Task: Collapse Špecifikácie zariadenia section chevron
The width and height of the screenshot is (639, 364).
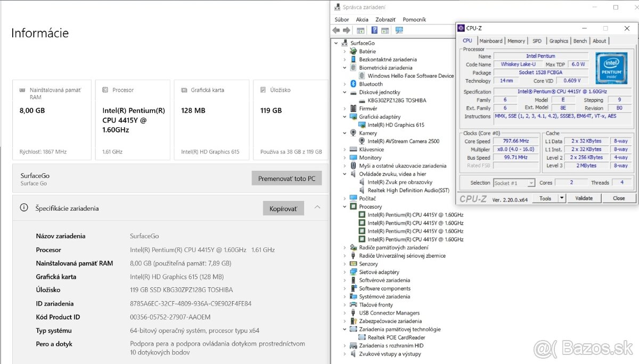Action: [317, 208]
